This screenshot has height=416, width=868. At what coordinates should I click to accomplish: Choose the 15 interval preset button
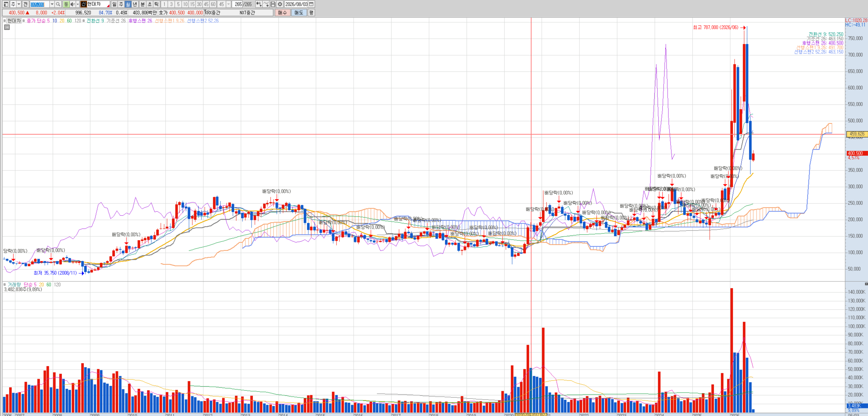point(192,4)
